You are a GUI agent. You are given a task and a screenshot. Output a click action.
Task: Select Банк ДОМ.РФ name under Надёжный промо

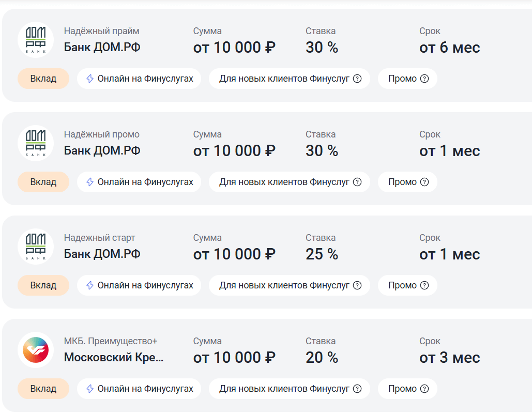102,150
